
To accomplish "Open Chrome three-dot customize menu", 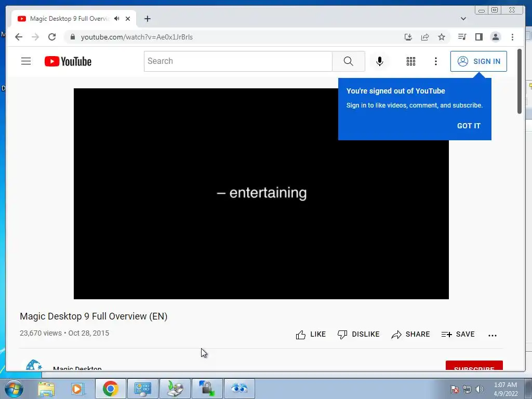I will click(512, 37).
